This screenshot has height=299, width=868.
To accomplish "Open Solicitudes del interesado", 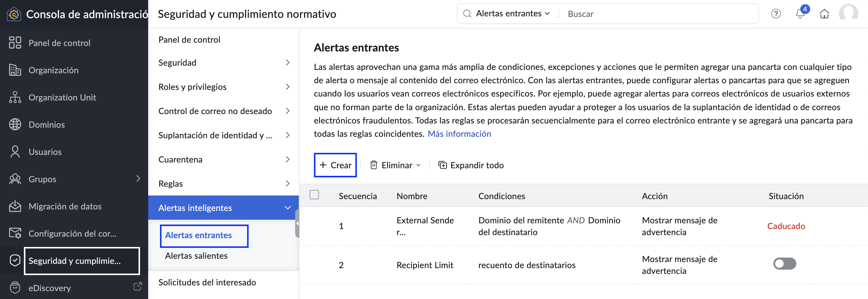I will [x=207, y=283].
